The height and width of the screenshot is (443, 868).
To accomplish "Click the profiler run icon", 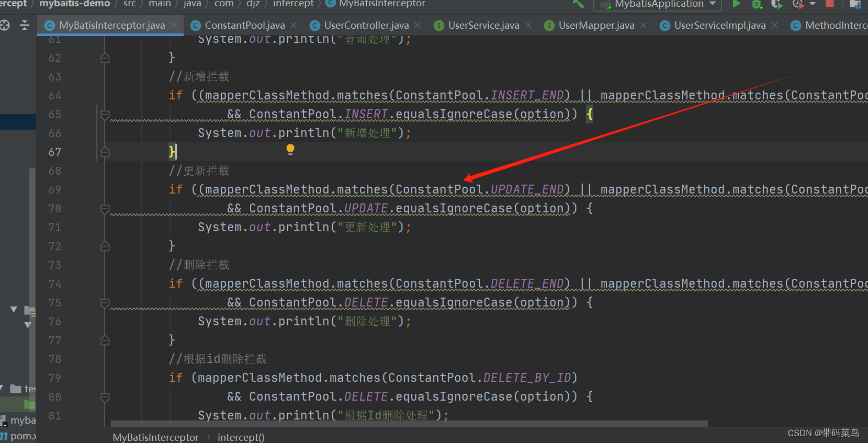I will 797,4.
